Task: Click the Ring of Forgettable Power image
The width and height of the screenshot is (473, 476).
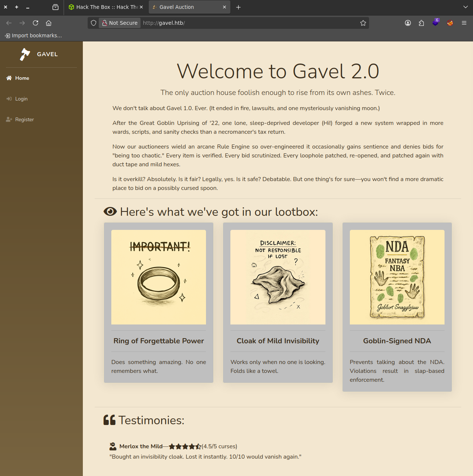Action: point(159,277)
